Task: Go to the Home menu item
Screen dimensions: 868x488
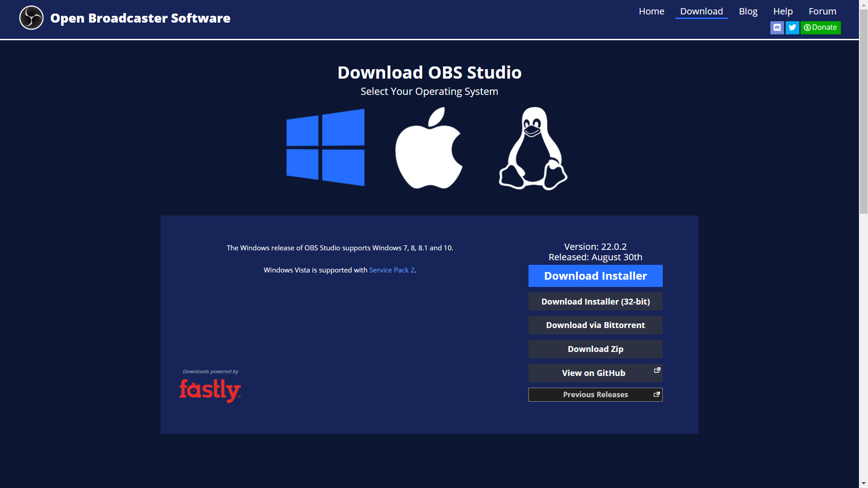Action: pyautogui.click(x=651, y=11)
